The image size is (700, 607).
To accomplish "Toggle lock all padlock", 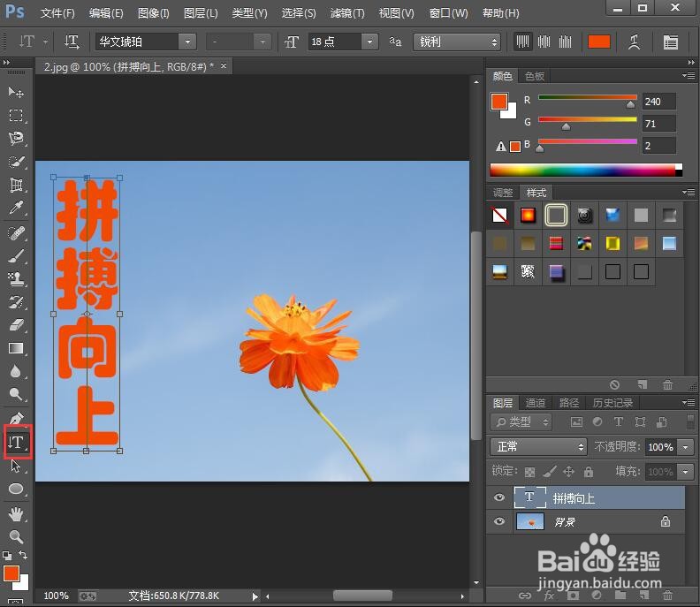I will click(x=589, y=471).
